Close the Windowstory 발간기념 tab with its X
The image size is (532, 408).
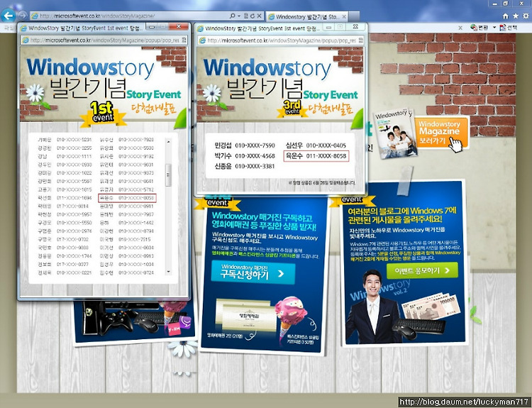click(x=344, y=16)
